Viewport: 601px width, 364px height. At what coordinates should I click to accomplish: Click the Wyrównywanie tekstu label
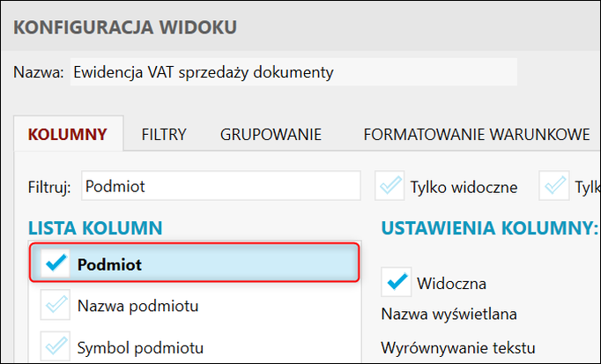coord(458,347)
